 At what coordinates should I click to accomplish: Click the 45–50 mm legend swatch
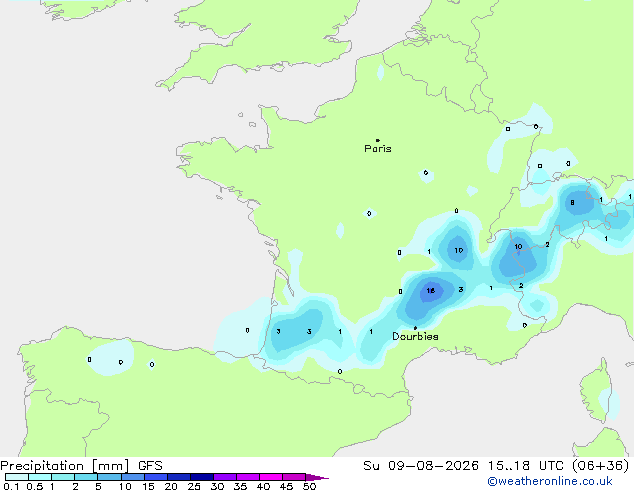[x=294, y=477]
